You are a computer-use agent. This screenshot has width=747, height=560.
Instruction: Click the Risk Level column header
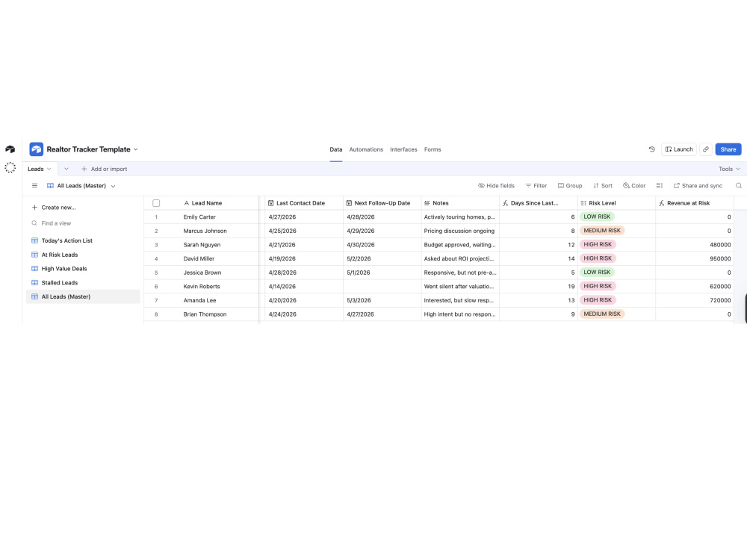tap(616, 203)
